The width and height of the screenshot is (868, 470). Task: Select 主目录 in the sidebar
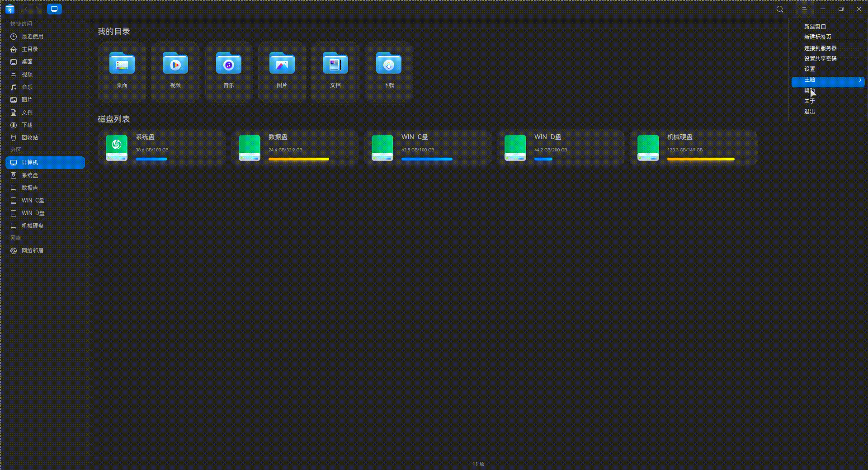click(x=45, y=49)
